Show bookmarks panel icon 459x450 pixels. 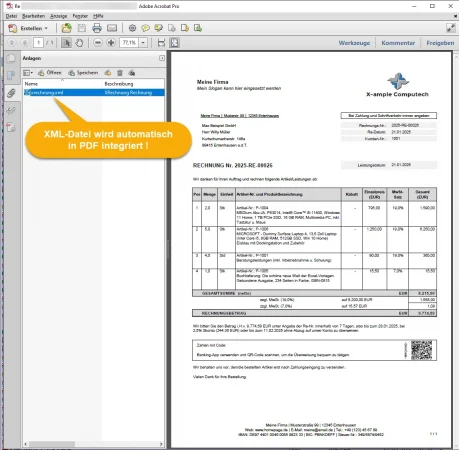click(11, 76)
